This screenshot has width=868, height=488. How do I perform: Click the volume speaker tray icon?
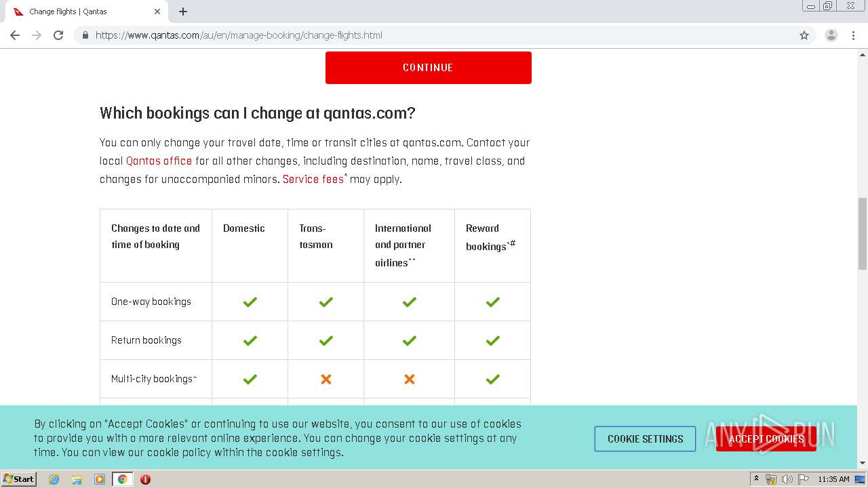click(x=787, y=479)
